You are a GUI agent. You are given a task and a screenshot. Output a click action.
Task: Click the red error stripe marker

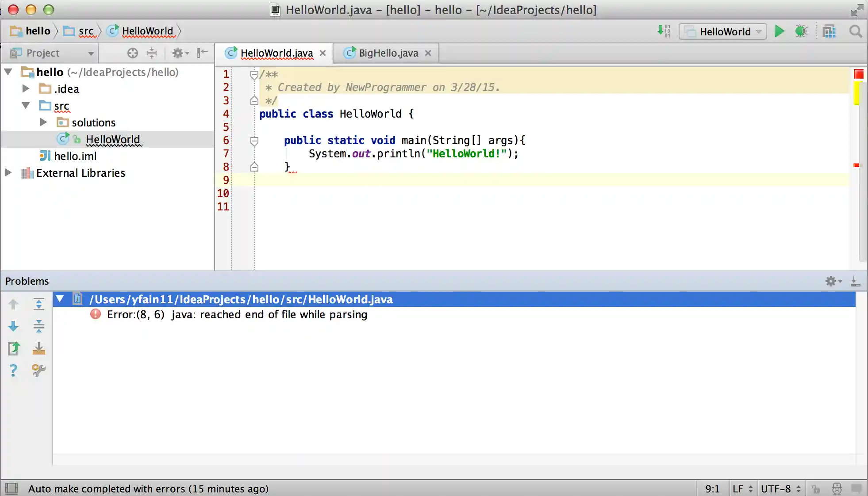856,165
